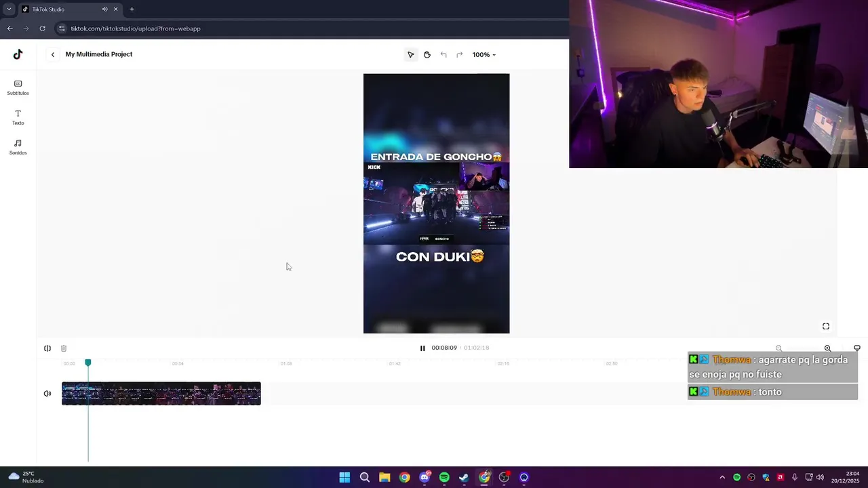Click the 'My Multimedia Project' title
The image size is (868, 488).
point(99,54)
